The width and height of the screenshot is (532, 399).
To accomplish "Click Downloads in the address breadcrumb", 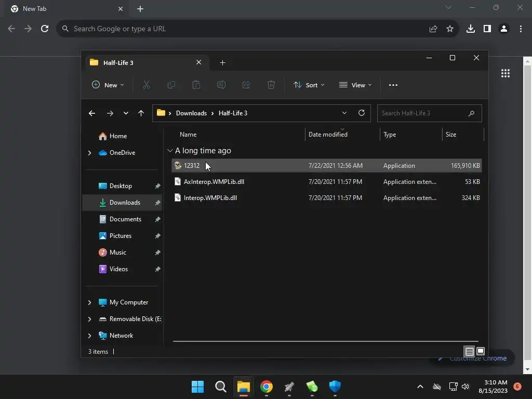I will coord(191,113).
